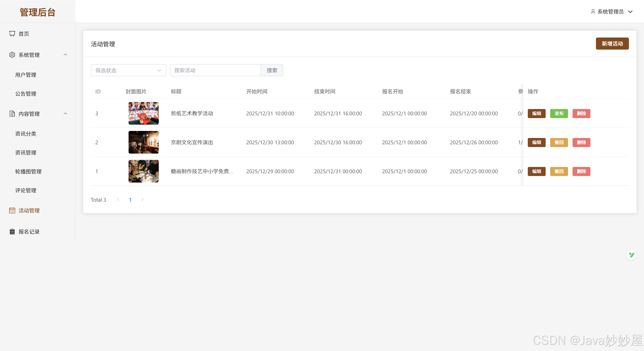Click 撤回 for 京剧文化宣传演出
Viewport: 644px width, 351px height.
[559, 143]
